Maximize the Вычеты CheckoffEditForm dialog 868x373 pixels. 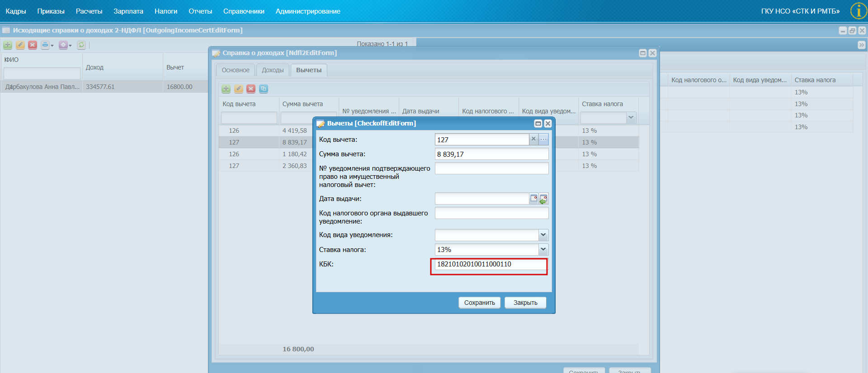[538, 123]
